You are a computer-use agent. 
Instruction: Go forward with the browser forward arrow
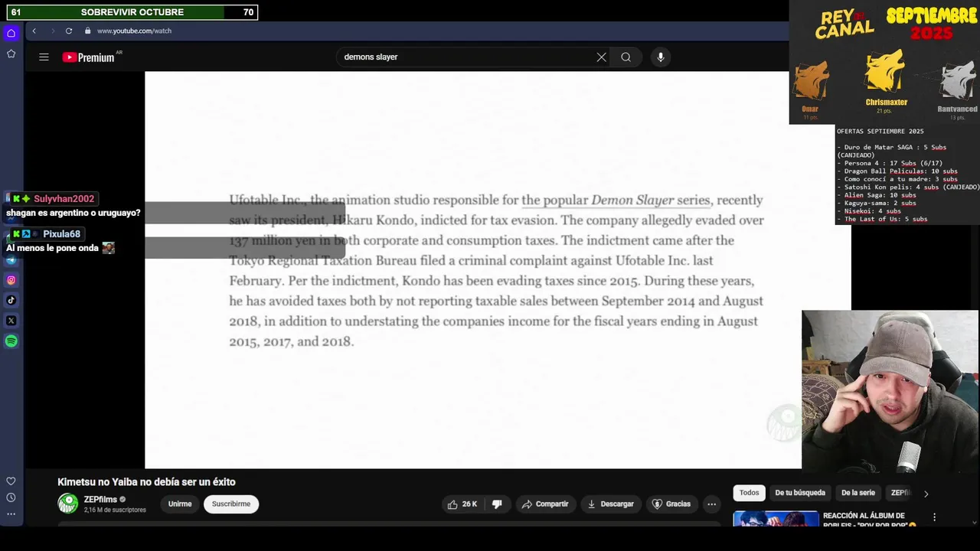[52, 31]
